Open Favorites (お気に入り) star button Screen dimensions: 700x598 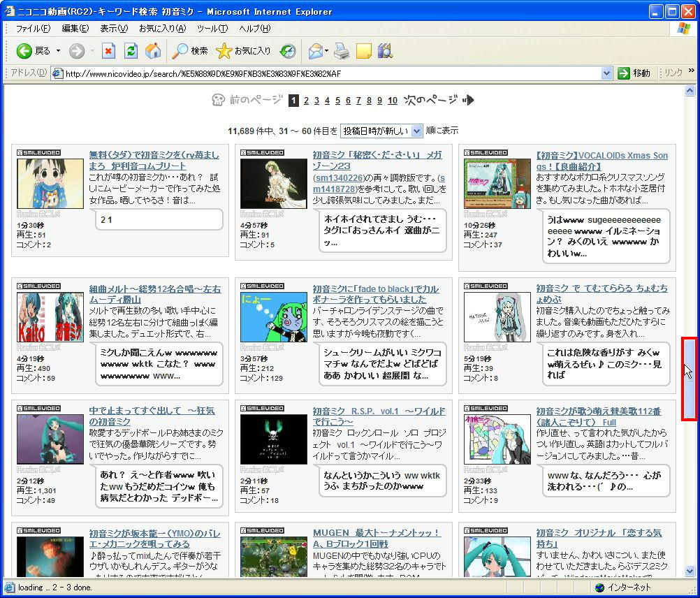pos(243,51)
